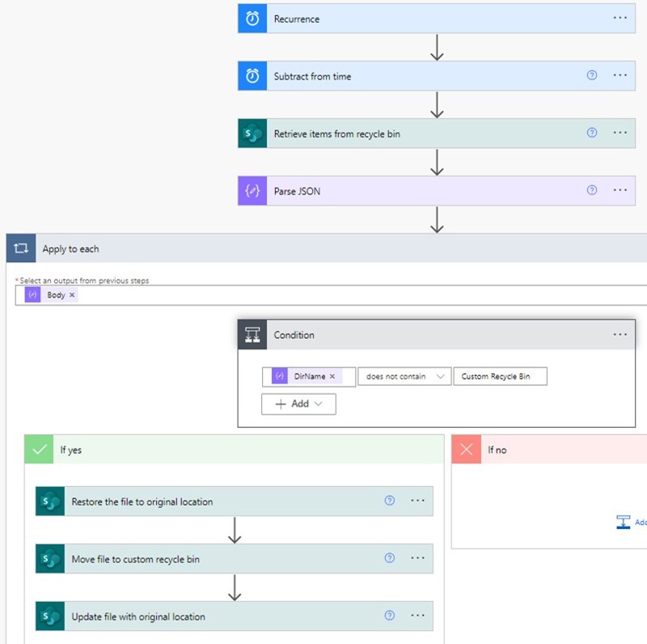Open the 'does not contain' operator dropdown
The image size is (647, 644).
[x=404, y=376]
